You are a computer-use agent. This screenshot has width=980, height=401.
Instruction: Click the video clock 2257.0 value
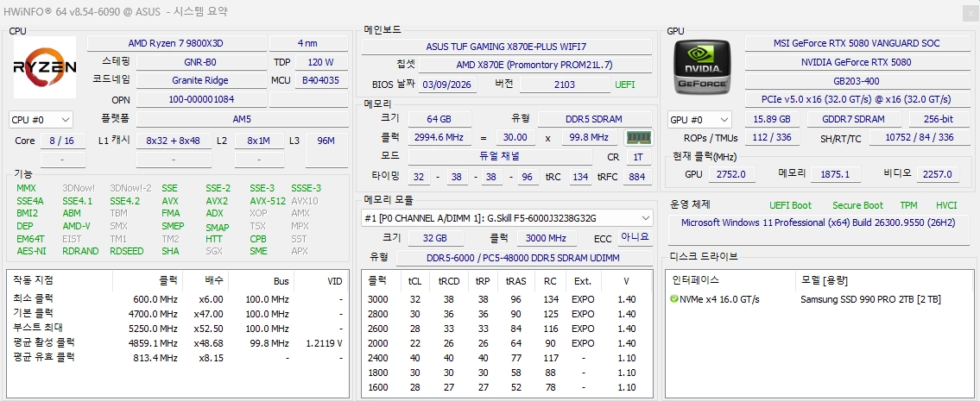pyautogui.click(x=938, y=174)
